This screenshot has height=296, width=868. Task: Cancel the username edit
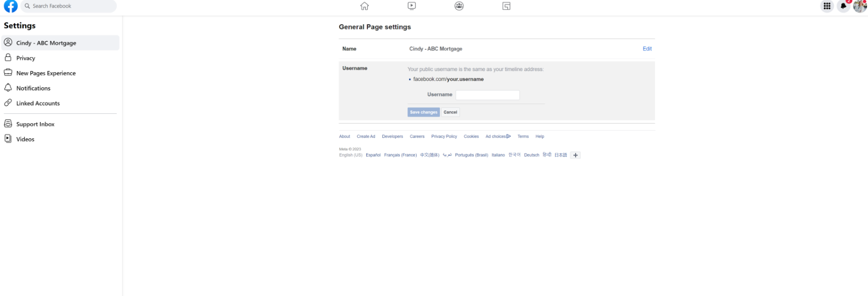pos(450,112)
